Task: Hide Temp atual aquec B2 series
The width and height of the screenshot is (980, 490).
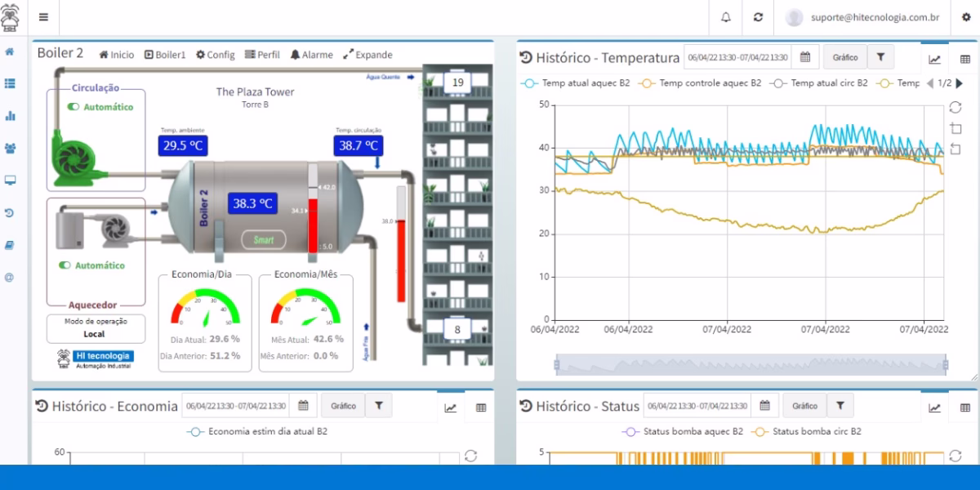Action: 576,83
